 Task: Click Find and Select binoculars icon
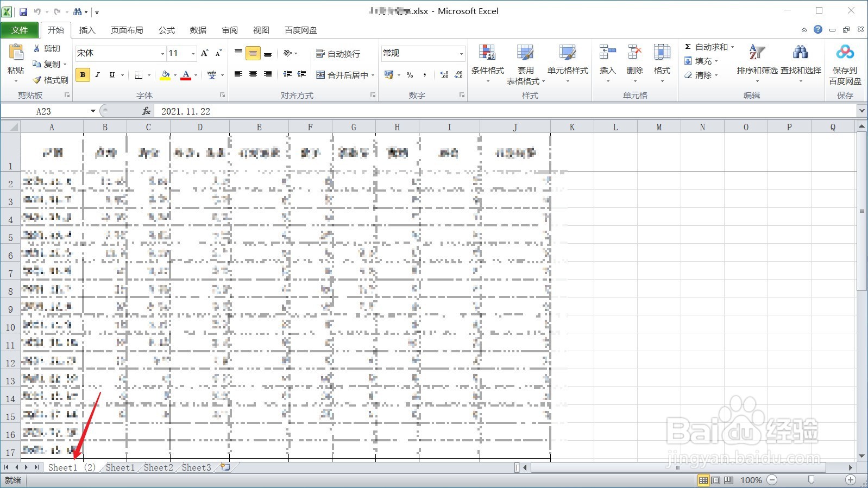[800, 52]
